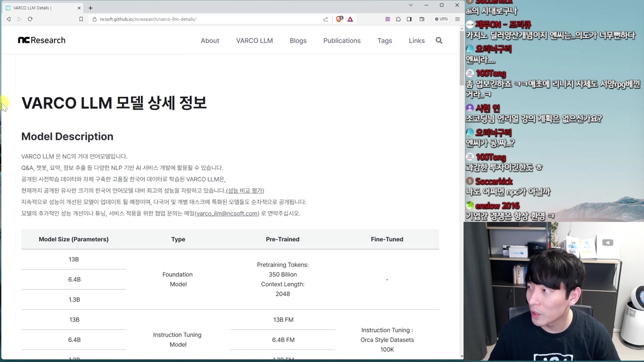
Task: Click the NC Research logo
Action: click(42, 40)
